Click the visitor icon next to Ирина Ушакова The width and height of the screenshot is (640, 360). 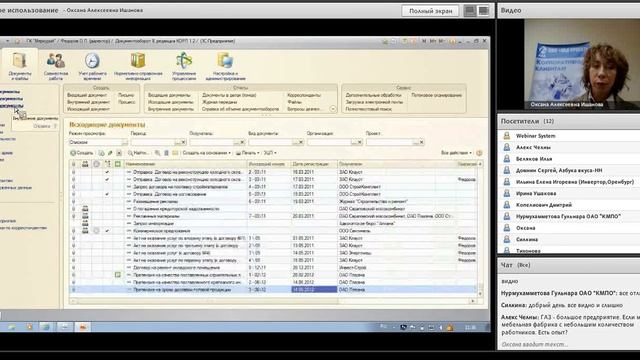pos(507,193)
